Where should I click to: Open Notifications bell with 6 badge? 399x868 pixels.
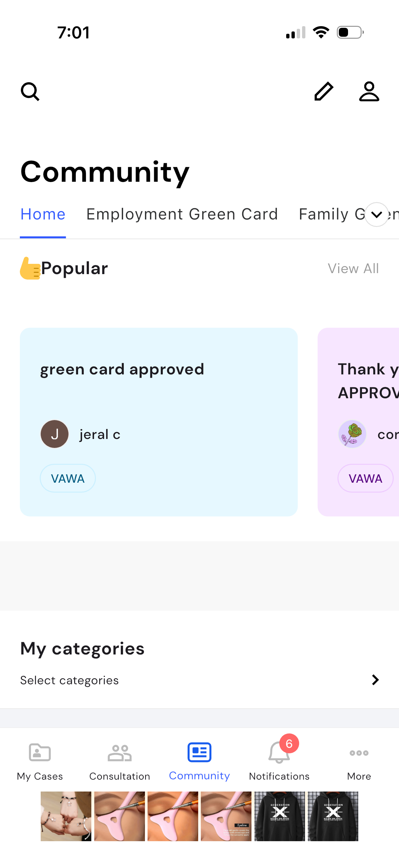[x=279, y=754]
